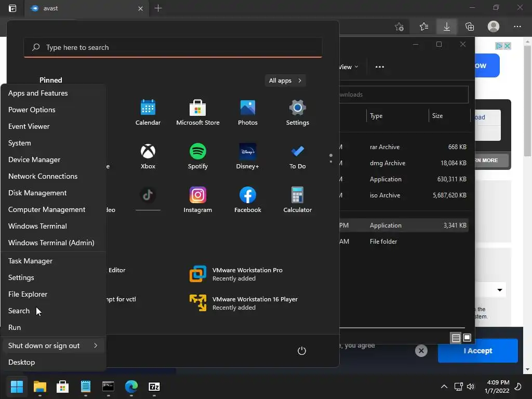Open Spotify from pinned apps
This screenshot has height=399, width=532.
click(198, 156)
